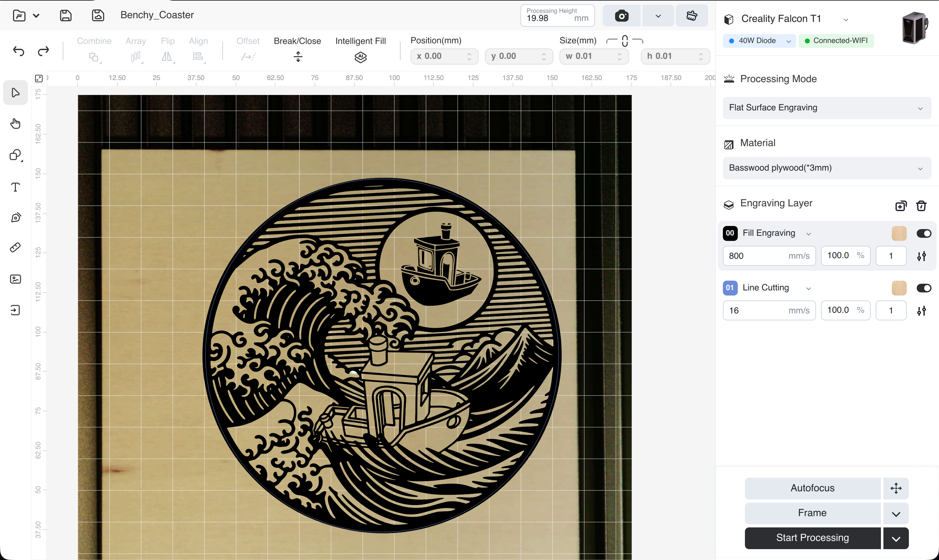Image resolution: width=939 pixels, height=560 pixels.
Task: Click the fit-to-view icon at the ruler corner
Action: 39,78
